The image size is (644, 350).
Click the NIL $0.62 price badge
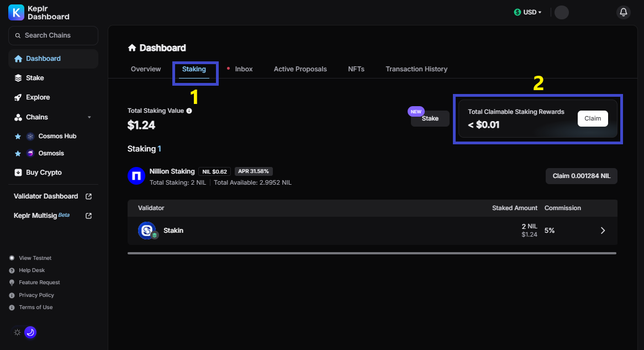[214, 171]
